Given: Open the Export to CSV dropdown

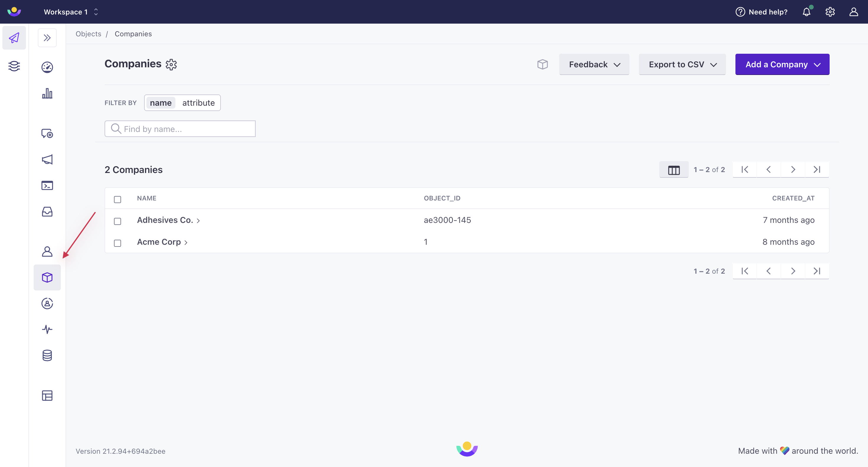Looking at the screenshot, I should click(x=682, y=64).
